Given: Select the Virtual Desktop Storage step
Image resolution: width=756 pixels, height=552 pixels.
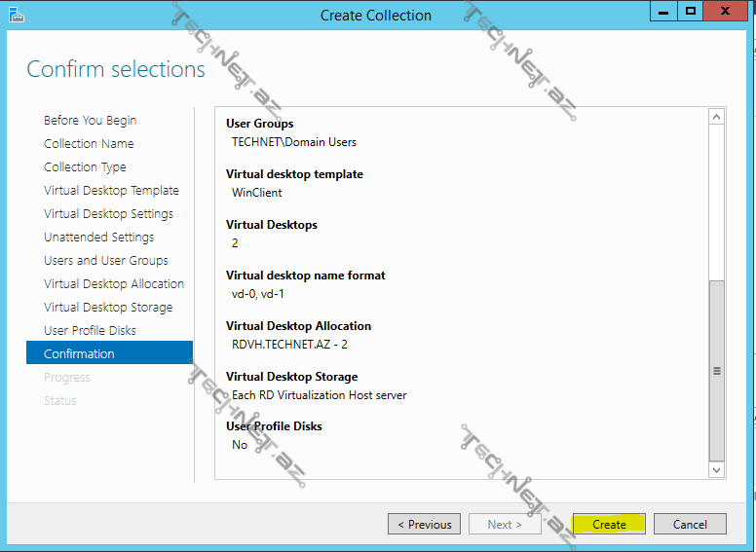Looking at the screenshot, I should (x=107, y=308).
